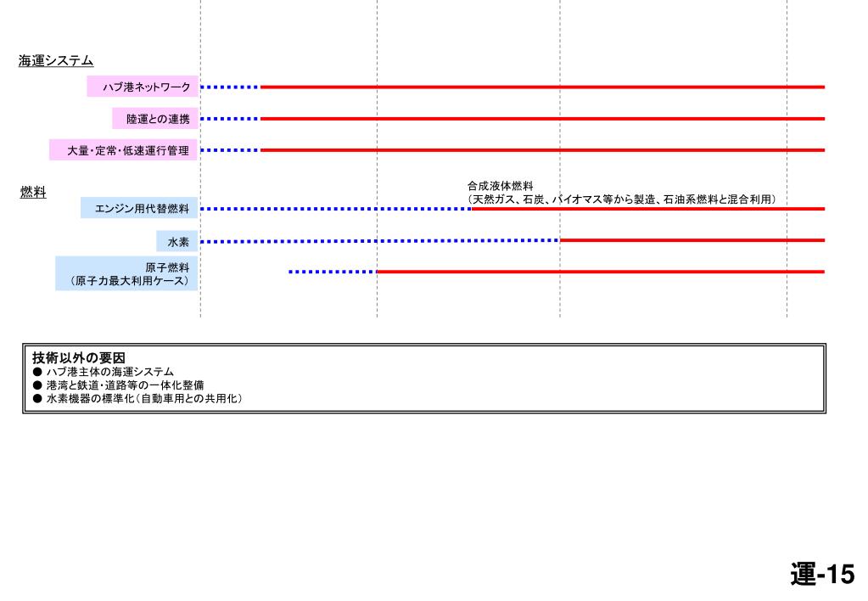Screen dimensions: 868x601
Task: Click the エンジン用代替燃料 label box
Action: click(139, 208)
